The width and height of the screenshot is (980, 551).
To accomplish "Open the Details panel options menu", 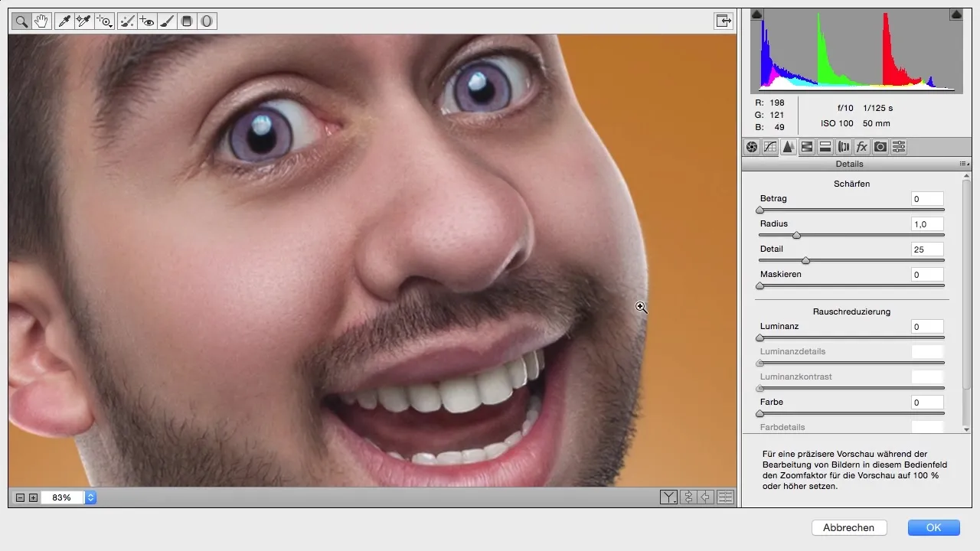I will tap(964, 164).
